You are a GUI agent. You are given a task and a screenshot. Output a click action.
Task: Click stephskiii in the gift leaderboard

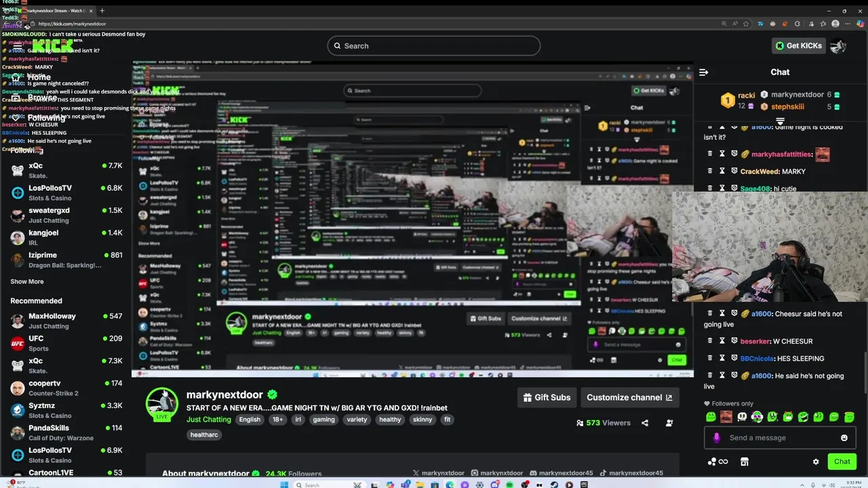[787, 106]
